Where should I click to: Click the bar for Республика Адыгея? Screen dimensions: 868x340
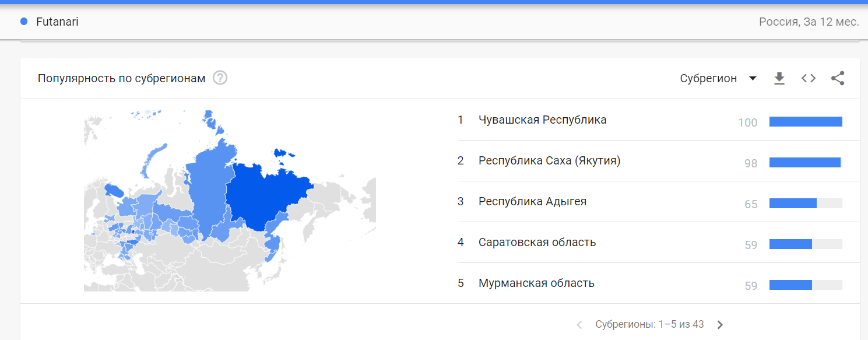point(806,203)
